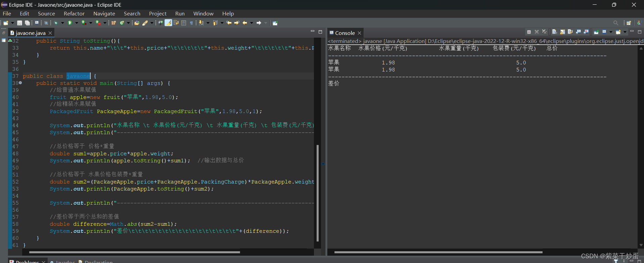Remove all terminated launches icon
The height and width of the screenshot is (263, 644).
point(545,32)
